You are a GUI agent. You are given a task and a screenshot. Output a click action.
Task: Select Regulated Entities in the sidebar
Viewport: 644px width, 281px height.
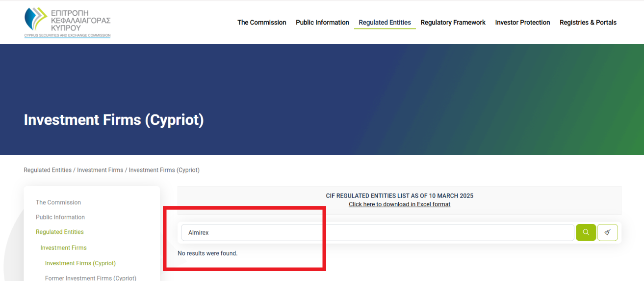point(60,232)
